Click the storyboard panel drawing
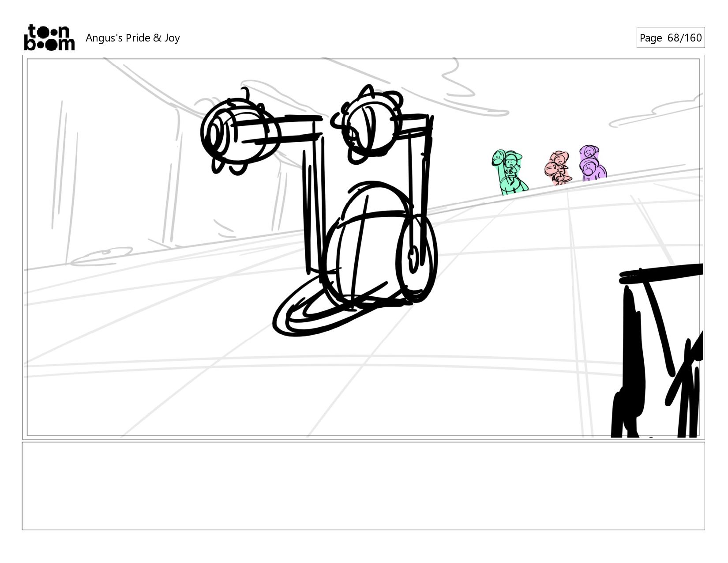The image size is (728, 563). coord(364,247)
